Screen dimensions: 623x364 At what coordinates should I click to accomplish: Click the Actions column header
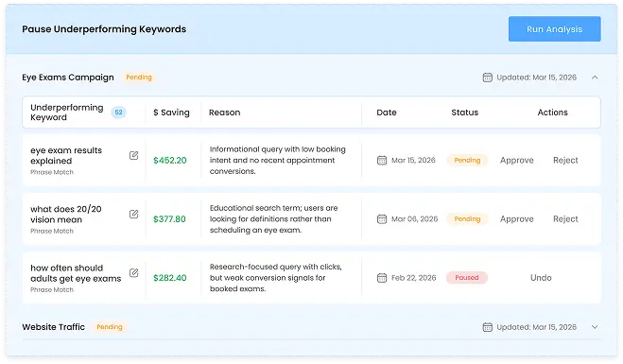point(553,113)
